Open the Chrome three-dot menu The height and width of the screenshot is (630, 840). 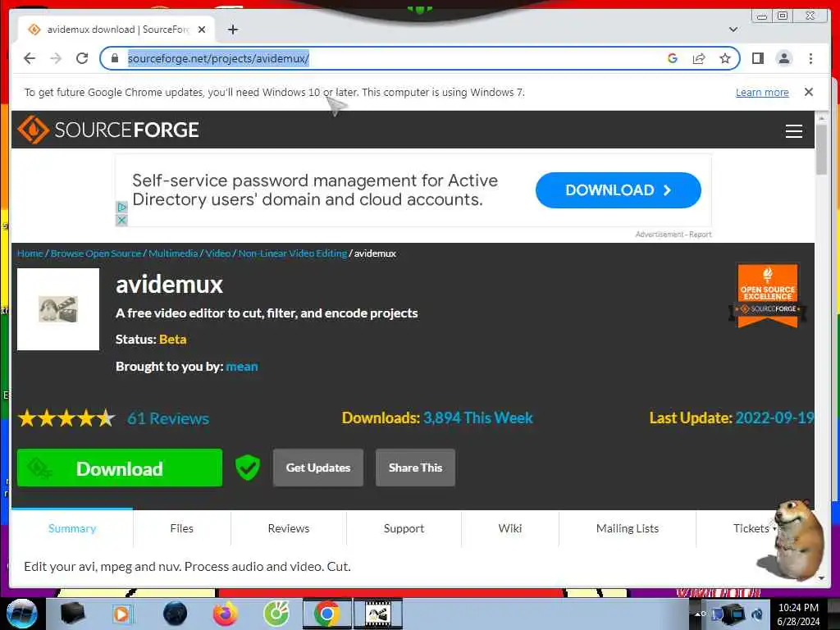811,58
